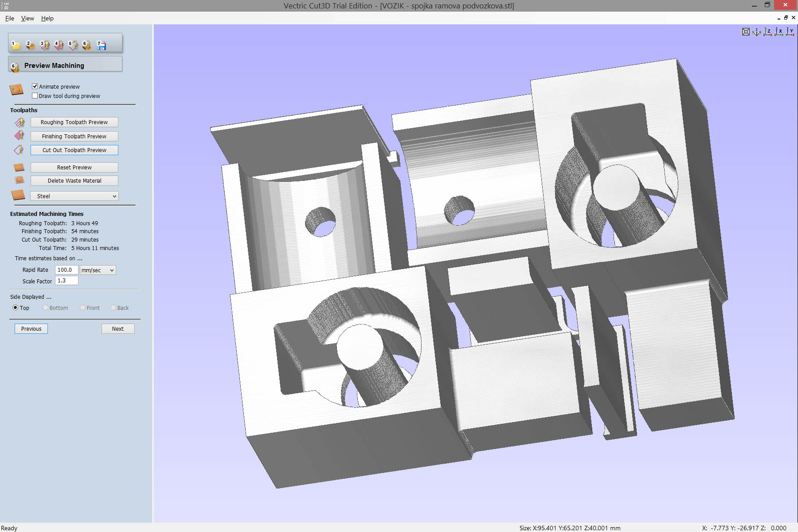Go to step 2 material block icon
This screenshot has width=798, height=532.
[x=30, y=45]
